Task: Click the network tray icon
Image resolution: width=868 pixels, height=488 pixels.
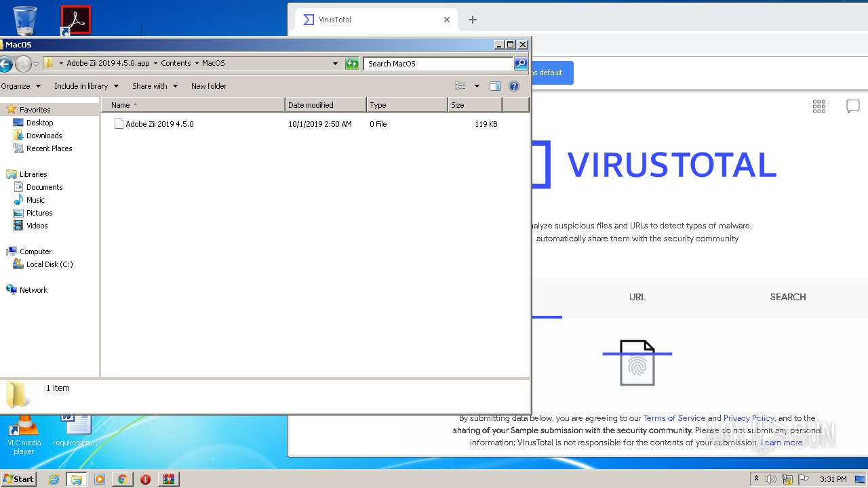Action: tap(787, 479)
